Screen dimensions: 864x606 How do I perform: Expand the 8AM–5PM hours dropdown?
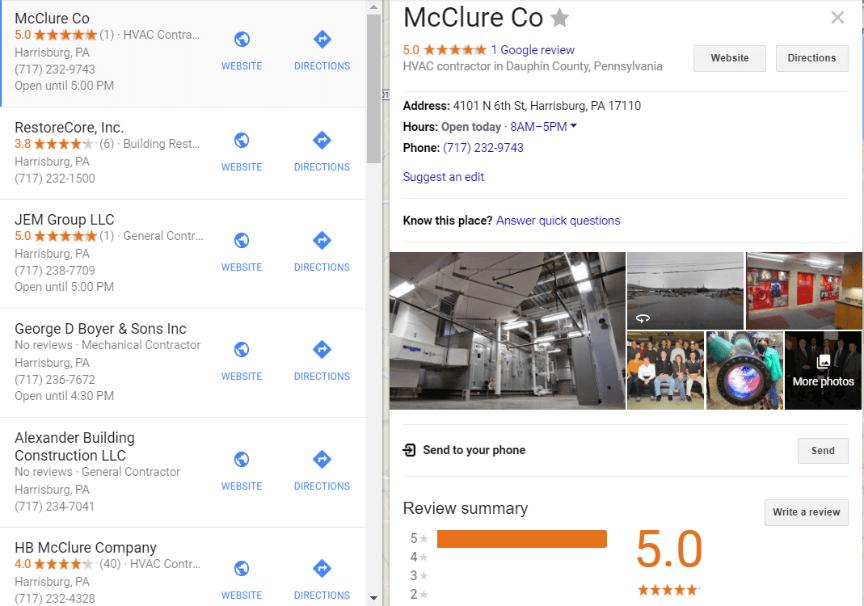click(x=574, y=126)
